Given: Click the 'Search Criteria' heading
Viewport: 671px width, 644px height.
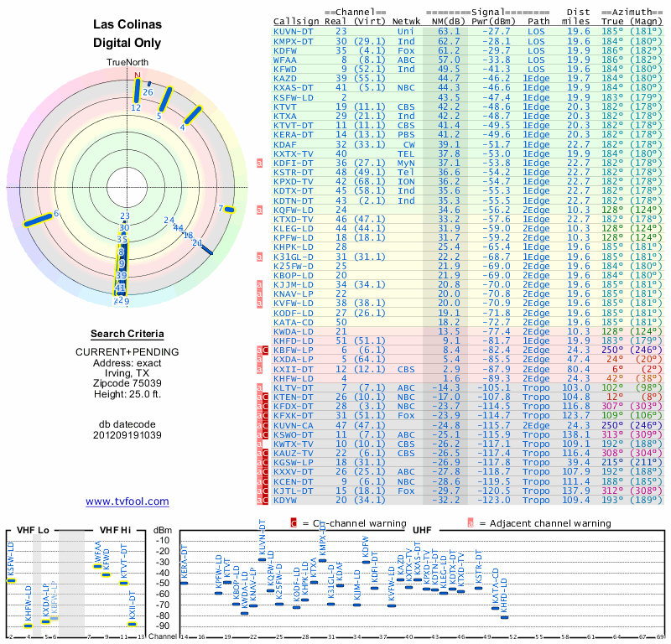Looking at the screenshot, I should [127, 334].
